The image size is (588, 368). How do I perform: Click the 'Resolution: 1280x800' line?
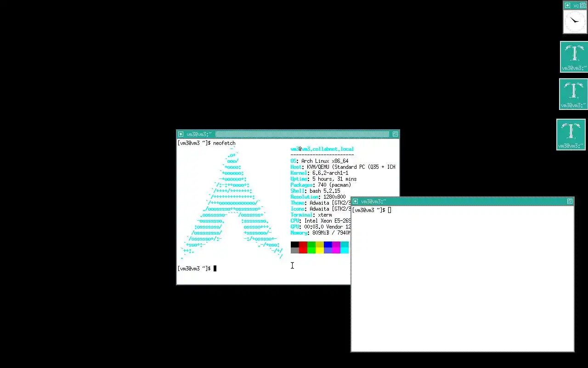[x=318, y=197]
